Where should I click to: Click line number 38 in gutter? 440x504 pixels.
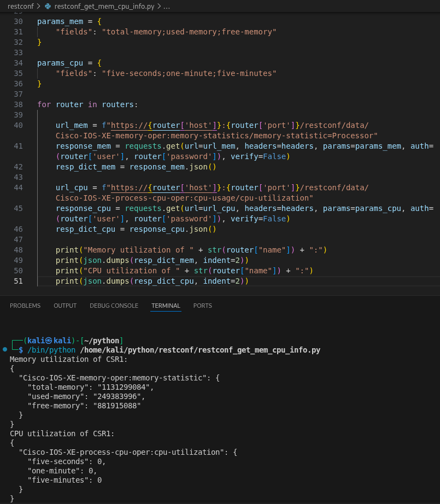point(19,104)
